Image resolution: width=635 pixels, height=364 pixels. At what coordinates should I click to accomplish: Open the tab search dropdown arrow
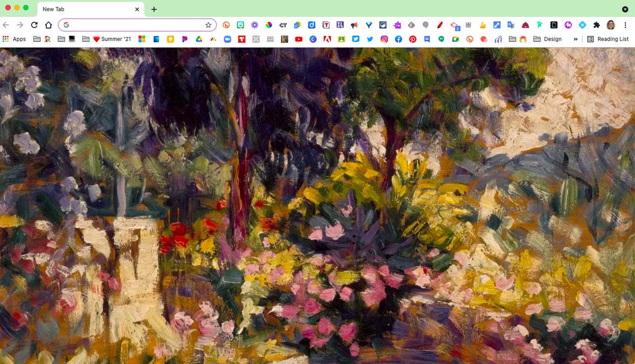(x=625, y=10)
